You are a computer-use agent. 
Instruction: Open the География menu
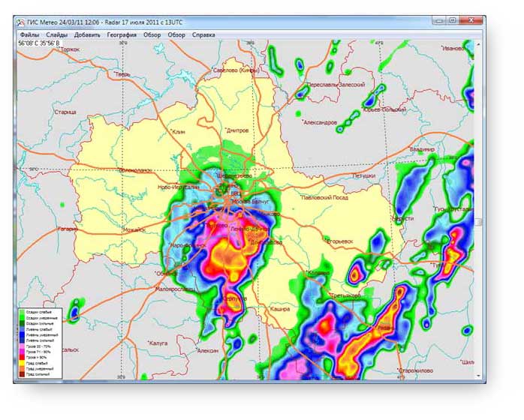[122, 34]
